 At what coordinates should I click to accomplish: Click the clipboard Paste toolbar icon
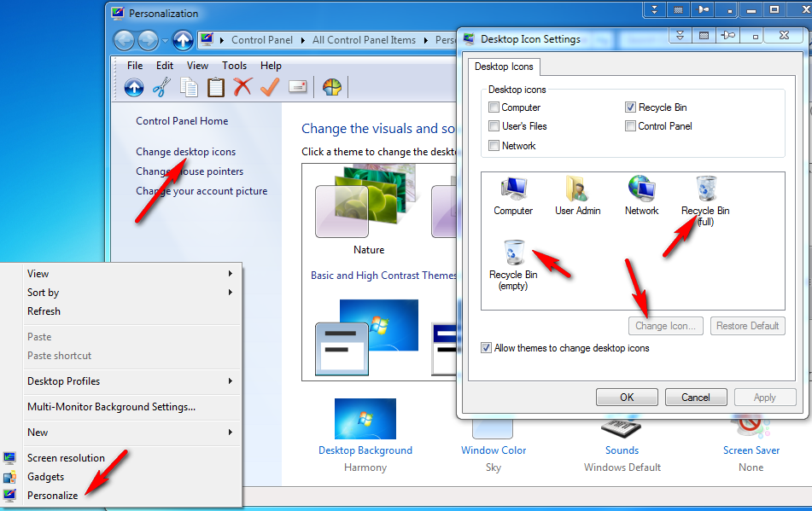click(216, 87)
